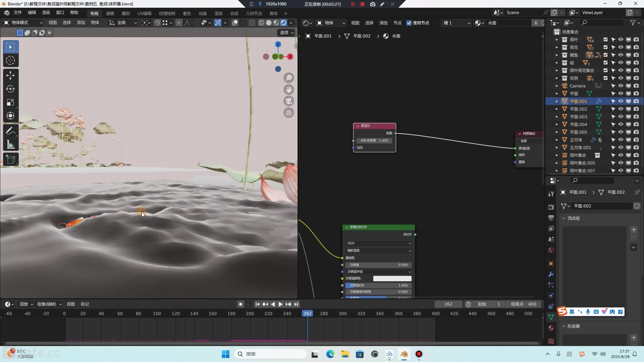Viewport: 644px width, 362px height.
Task: Click the IOR 折射率 field in Fresnel node
Action: (x=374, y=141)
